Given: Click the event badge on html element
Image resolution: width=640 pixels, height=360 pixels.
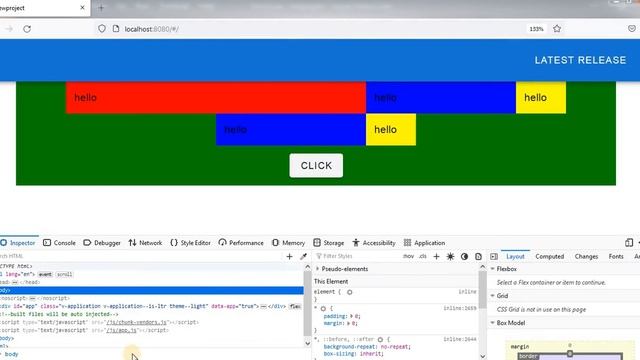Looking at the screenshot, I should click(x=45, y=274).
